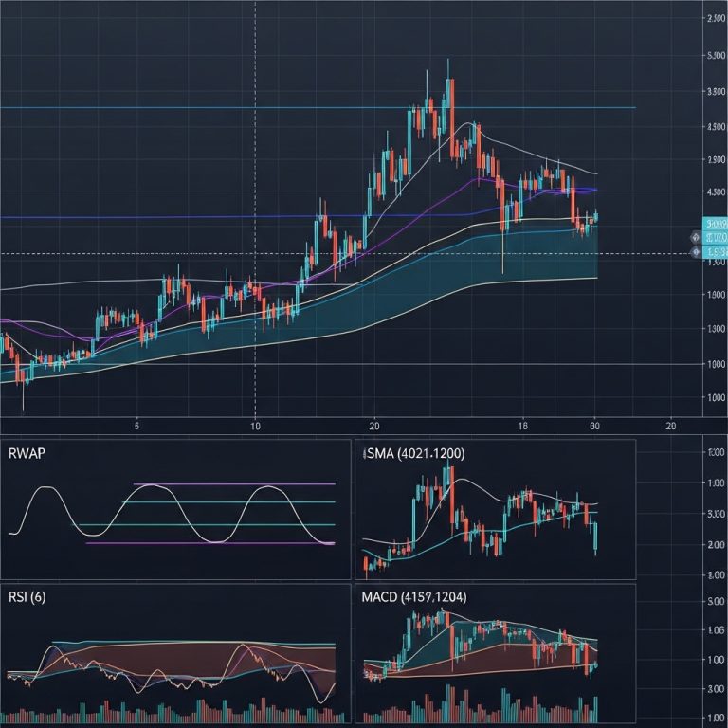
Task: Click the crosshair intersection on main chart
Action: 255,254
